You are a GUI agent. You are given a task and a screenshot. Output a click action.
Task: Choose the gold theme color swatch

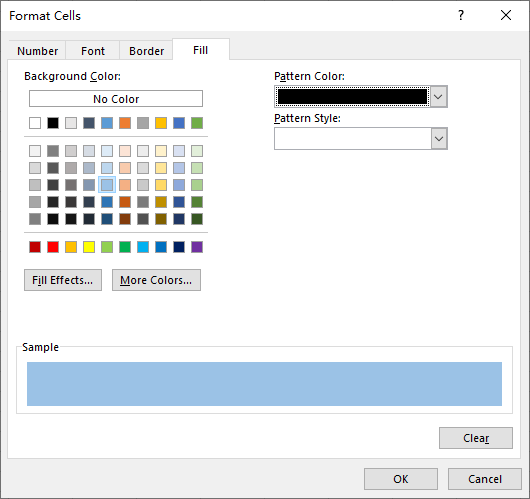click(161, 123)
